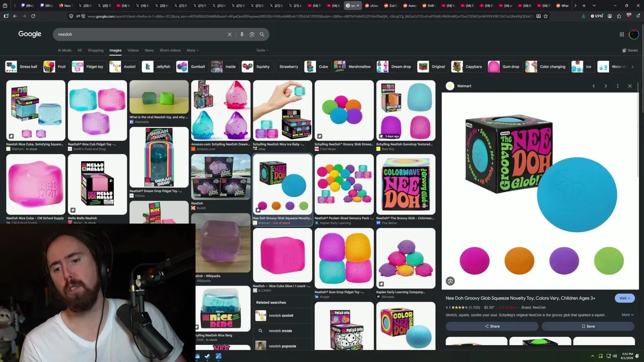Close the Walmart image preview panel
Viewport: 644px width, 362px height.
(x=630, y=86)
